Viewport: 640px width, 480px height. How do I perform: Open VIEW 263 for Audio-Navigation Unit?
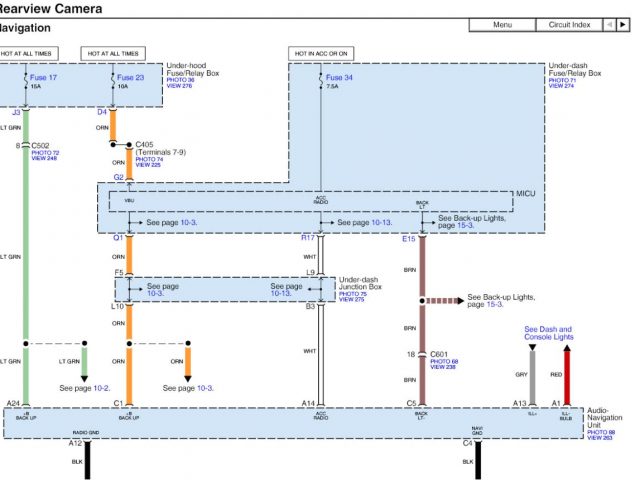coord(600,437)
